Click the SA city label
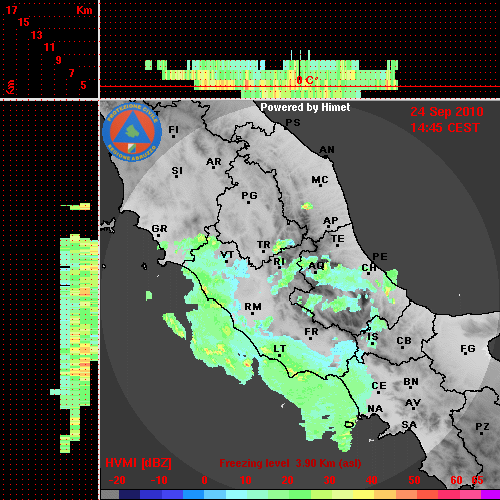Image resolution: width=500 pixels, height=500 pixels. click(x=409, y=425)
